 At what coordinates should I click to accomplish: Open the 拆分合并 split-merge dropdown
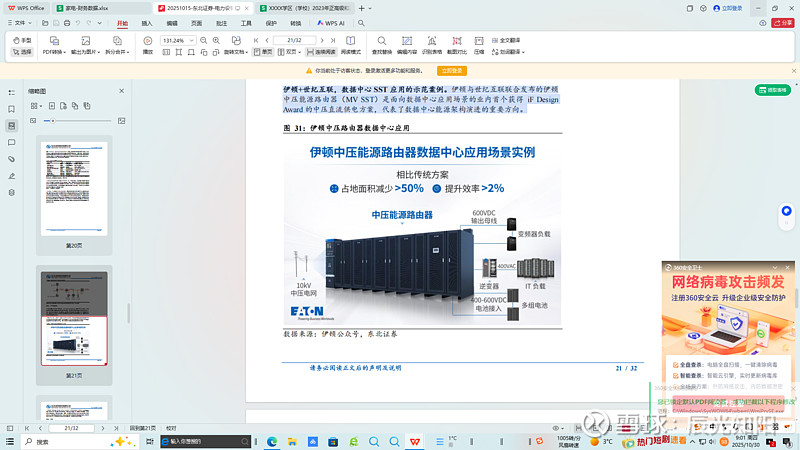click(x=117, y=45)
